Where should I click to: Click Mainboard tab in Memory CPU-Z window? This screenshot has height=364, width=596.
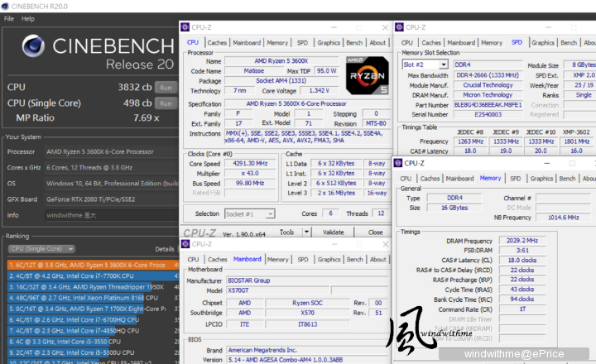tap(460, 179)
